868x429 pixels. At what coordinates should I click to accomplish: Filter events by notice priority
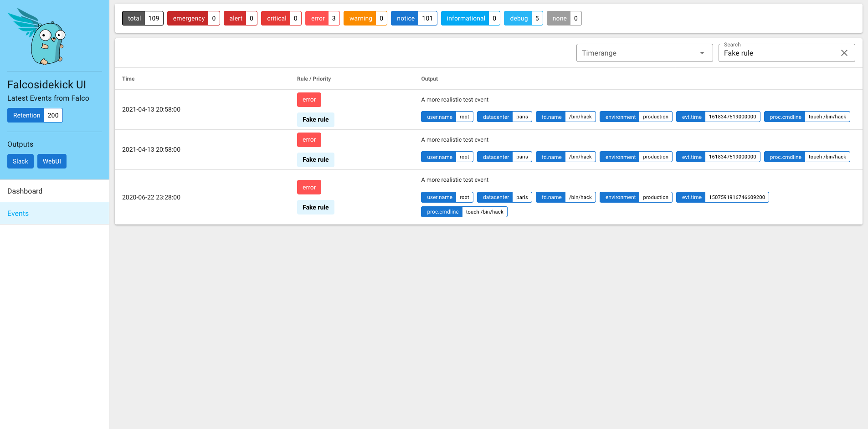click(414, 18)
